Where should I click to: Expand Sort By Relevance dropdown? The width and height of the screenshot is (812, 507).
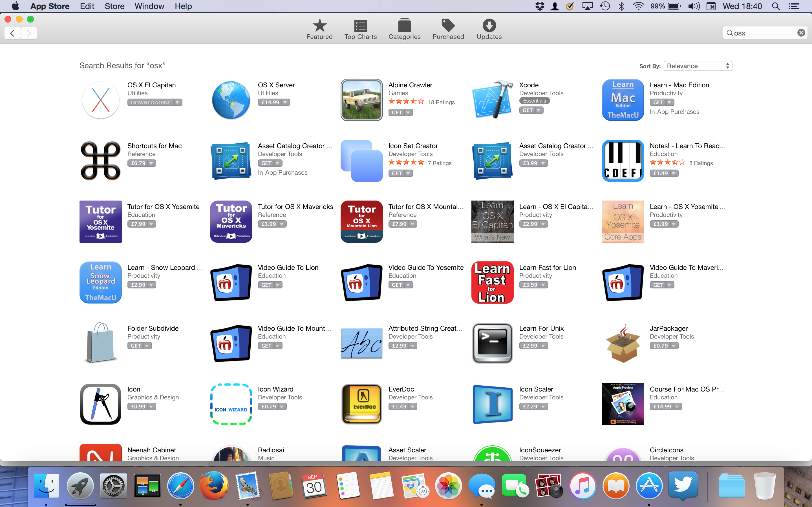pos(698,66)
